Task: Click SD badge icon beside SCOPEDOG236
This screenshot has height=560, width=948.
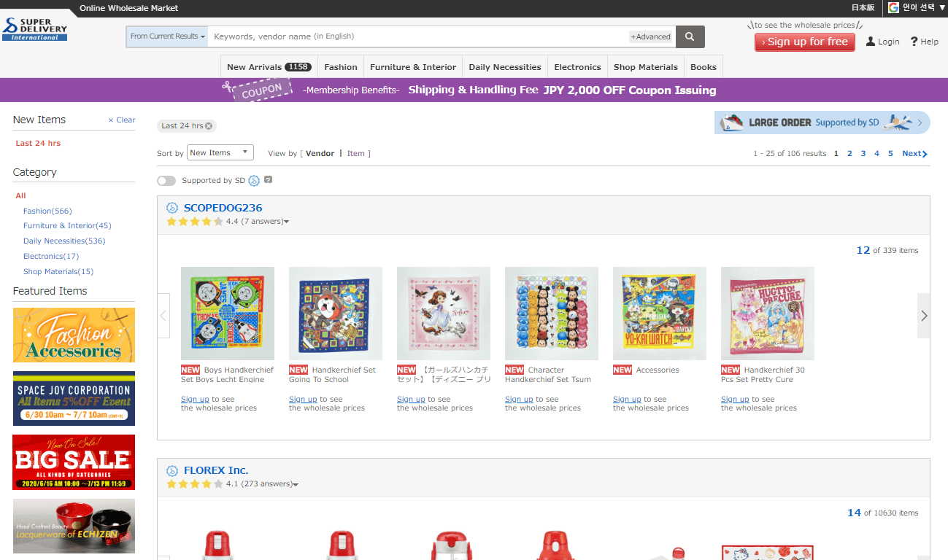Action: (172, 208)
